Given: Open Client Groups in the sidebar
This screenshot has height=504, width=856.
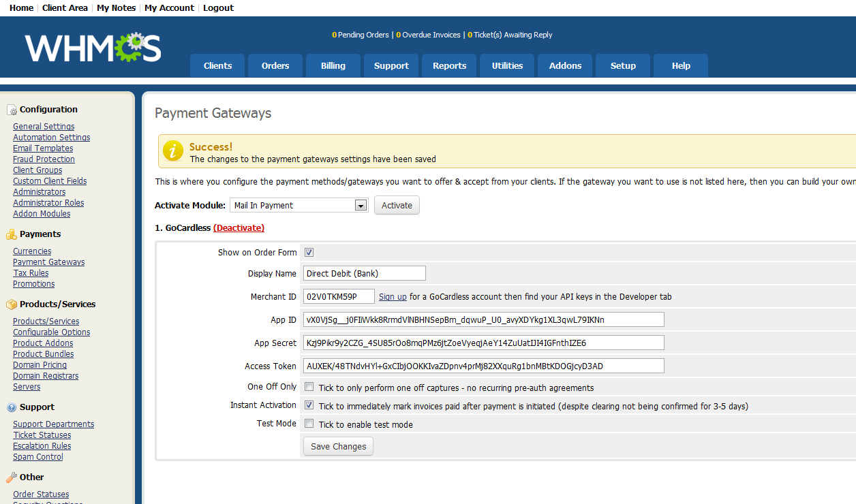Looking at the screenshot, I should pos(37,170).
